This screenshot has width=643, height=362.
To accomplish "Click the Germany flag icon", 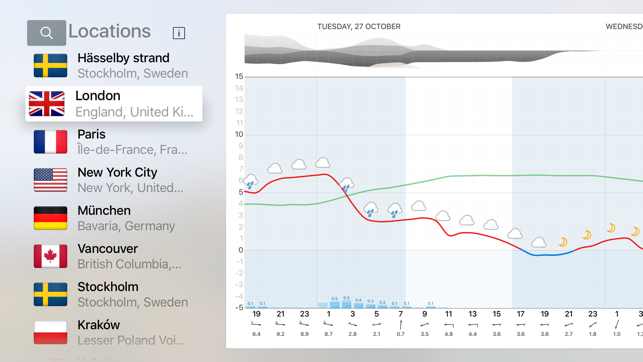I will tap(50, 218).
